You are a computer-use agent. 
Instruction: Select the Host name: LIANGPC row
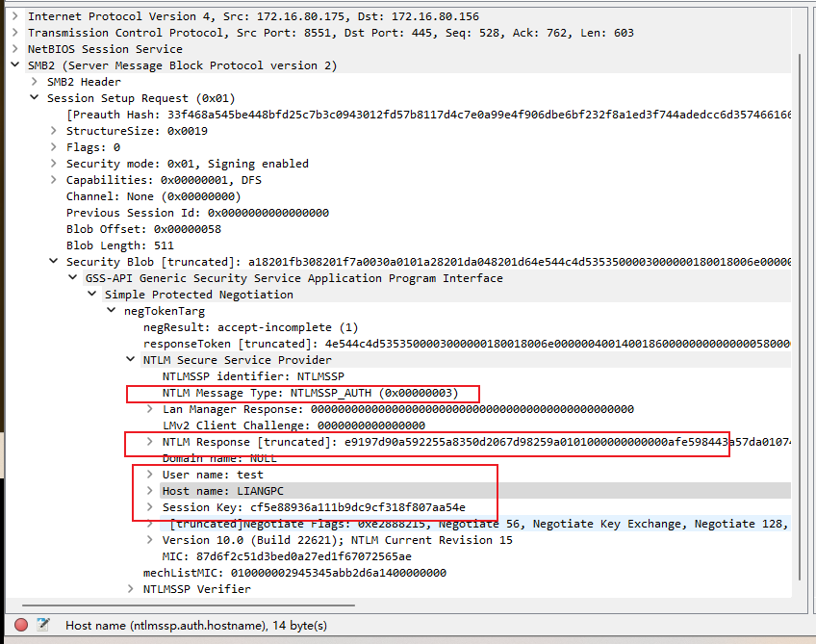click(222, 491)
